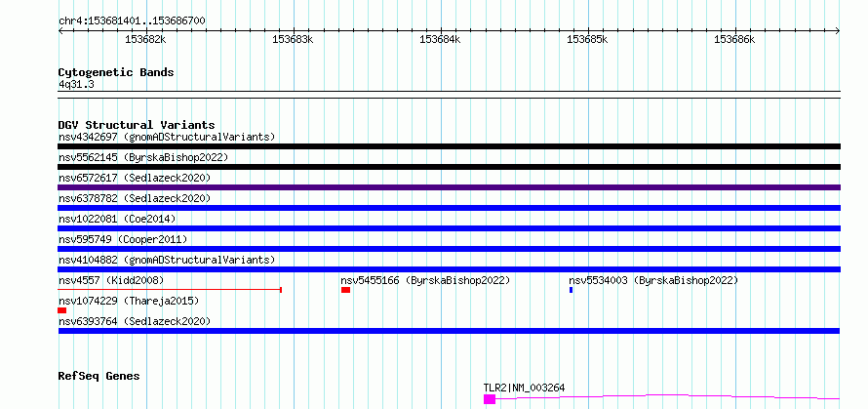Click the nsv4342697 (gnomADStructuralVariants) label
This screenshot has height=409, width=868.
pos(167,137)
